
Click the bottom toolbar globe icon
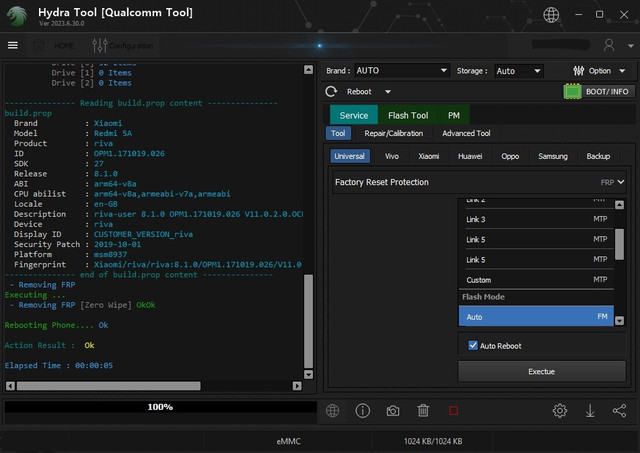[x=332, y=411]
